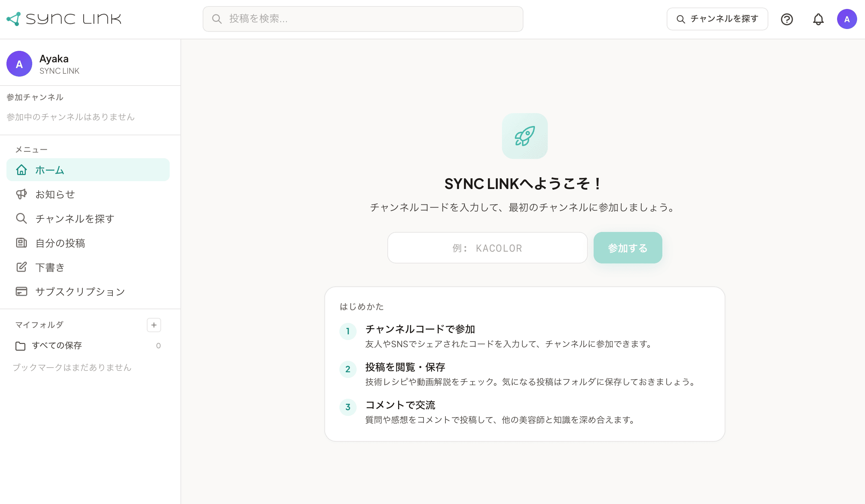865x504 pixels.
Task: Click the folder icon beside すべての保存
Action: tap(21, 345)
